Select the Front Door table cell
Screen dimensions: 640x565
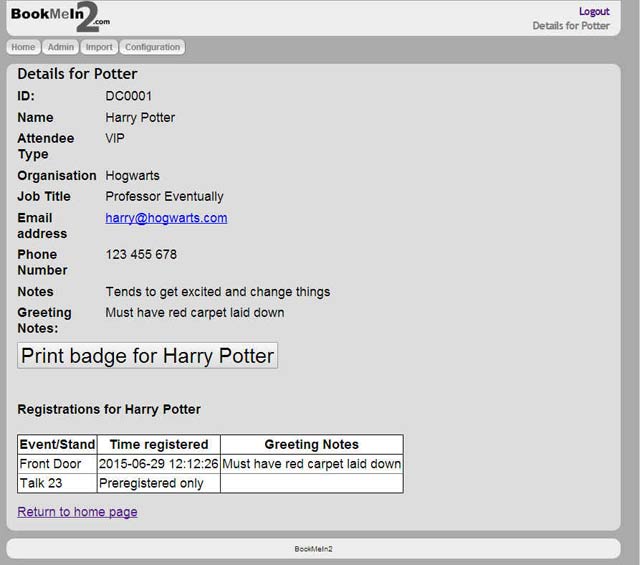pyautogui.click(x=57, y=464)
